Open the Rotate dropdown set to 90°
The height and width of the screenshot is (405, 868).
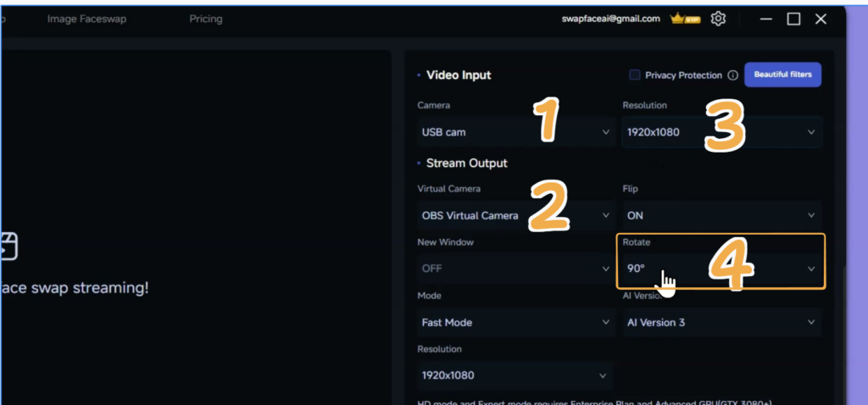click(721, 269)
